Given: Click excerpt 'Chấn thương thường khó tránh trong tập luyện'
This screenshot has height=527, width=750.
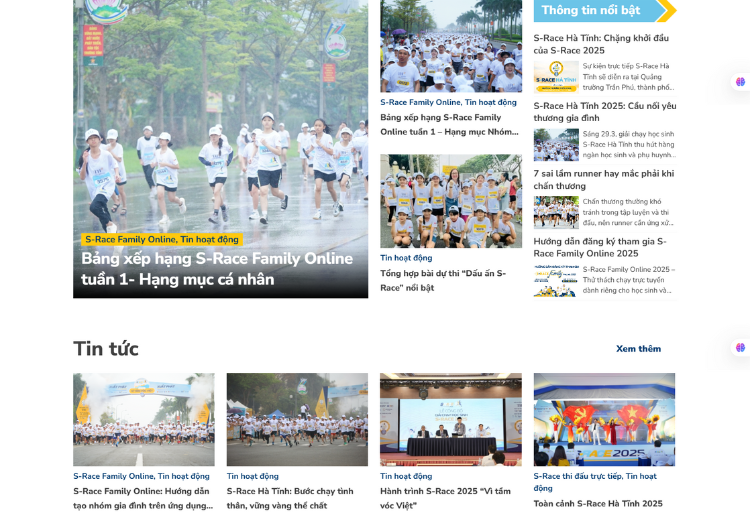Looking at the screenshot, I should (628, 212).
